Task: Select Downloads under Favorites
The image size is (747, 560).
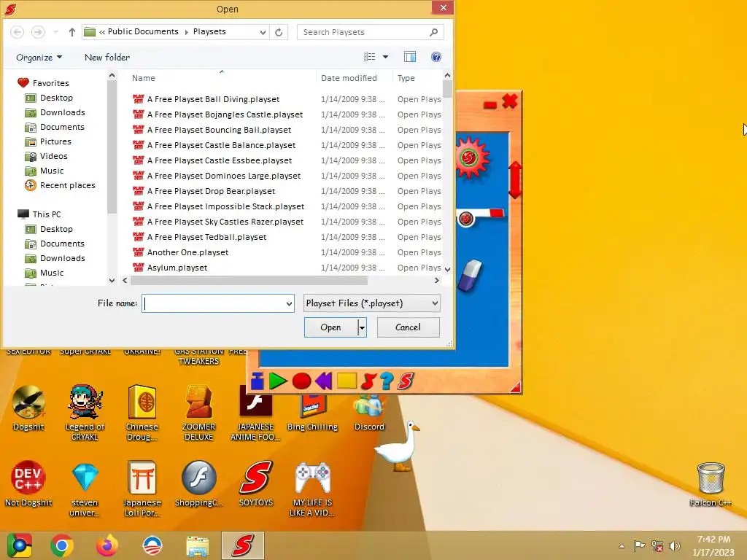Action: click(63, 112)
